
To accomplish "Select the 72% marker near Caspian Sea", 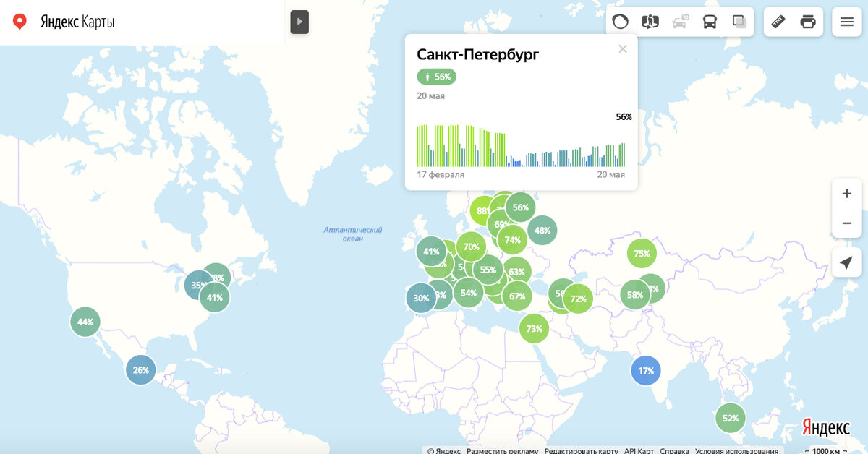I will (578, 299).
